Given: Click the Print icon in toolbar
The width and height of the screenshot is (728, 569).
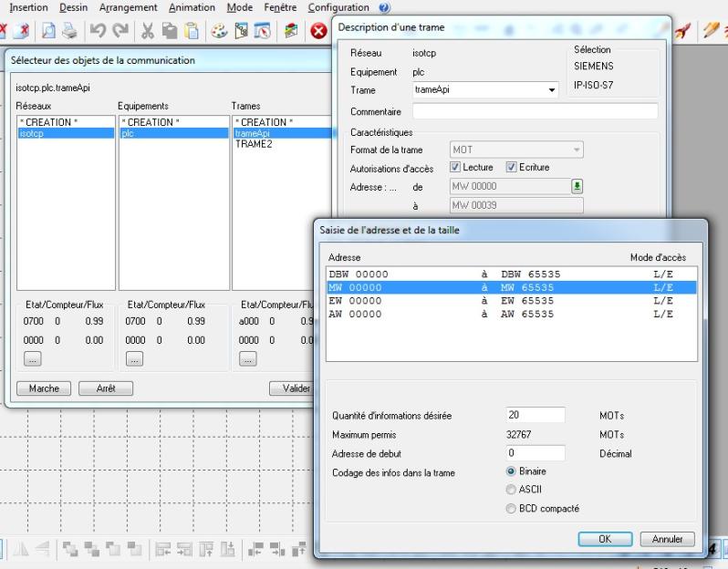Looking at the screenshot, I should [x=71, y=30].
